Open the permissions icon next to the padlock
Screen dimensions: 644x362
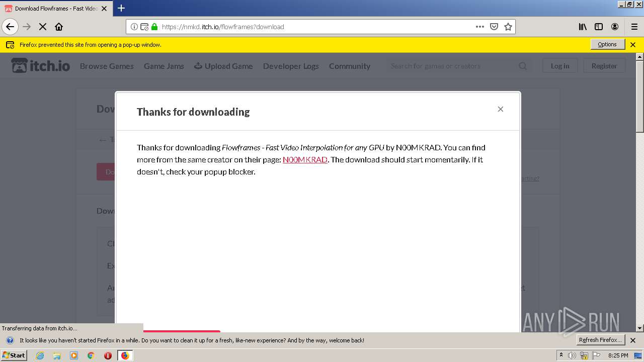click(x=144, y=27)
